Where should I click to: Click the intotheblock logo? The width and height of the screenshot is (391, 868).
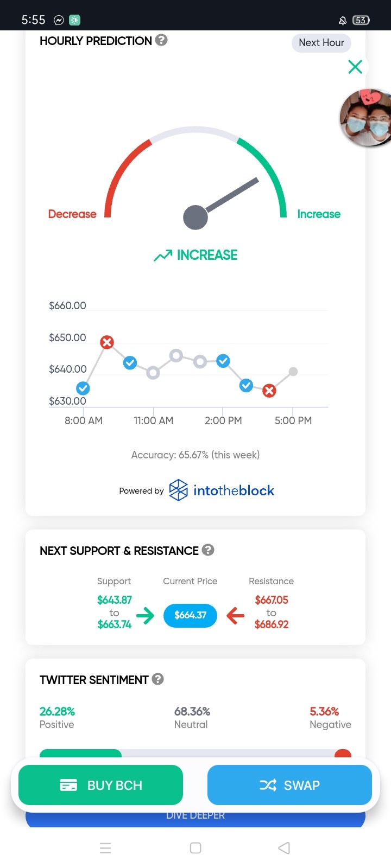(x=222, y=490)
